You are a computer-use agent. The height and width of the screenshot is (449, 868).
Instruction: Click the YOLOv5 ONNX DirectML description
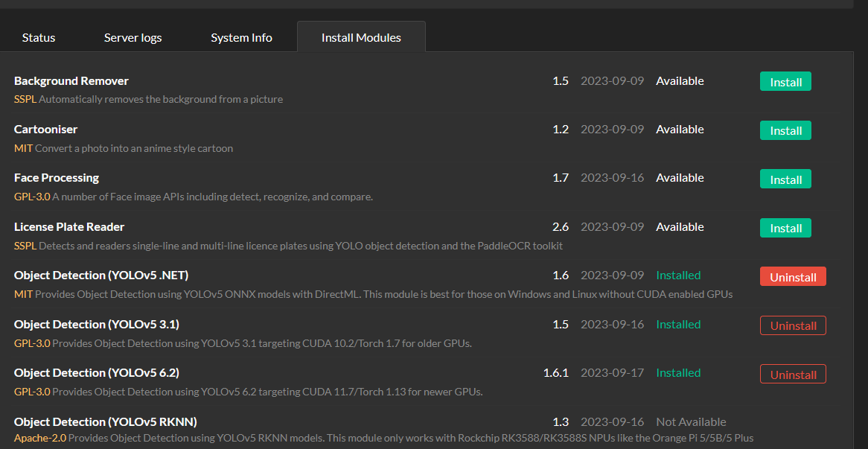383,295
